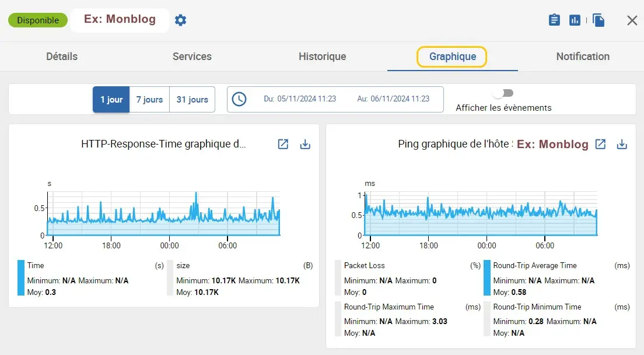
Task: Open the host settings gear icon
Action: tap(180, 19)
